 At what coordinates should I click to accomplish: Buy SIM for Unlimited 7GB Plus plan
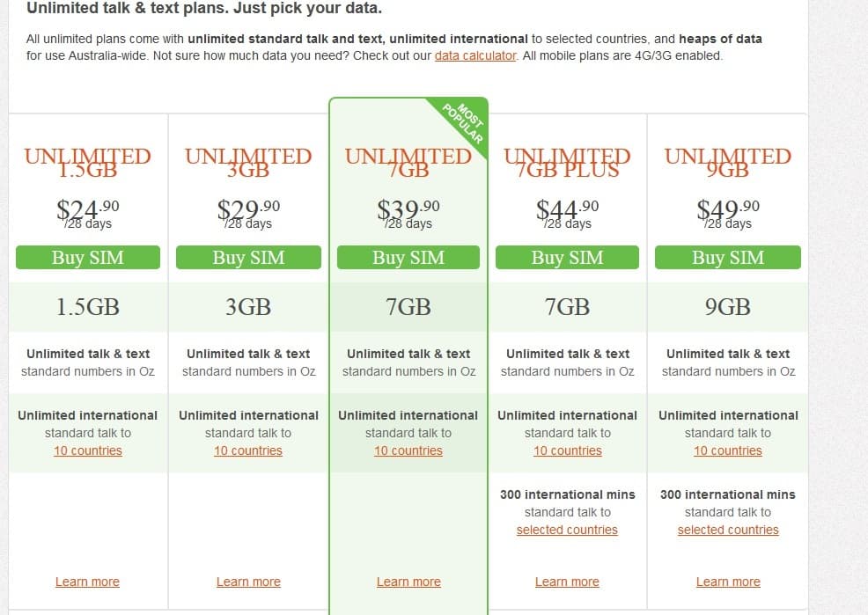(568, 258)
